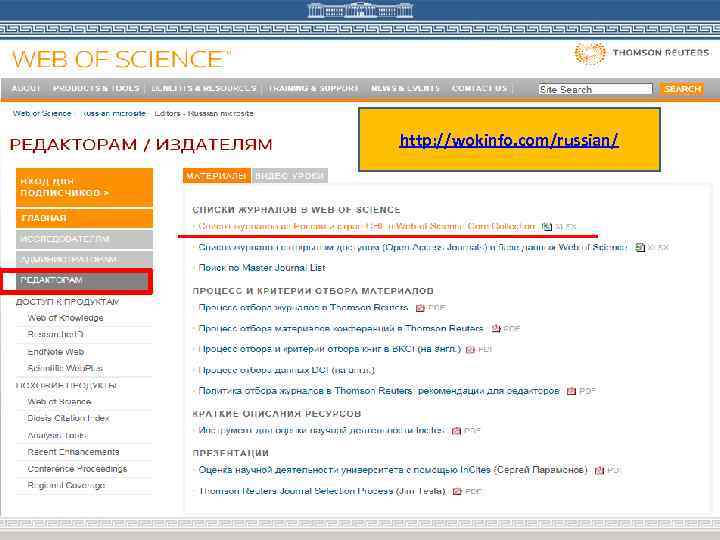Open Процесс отбора журналов в Thomson Reuters
This screenshot has height=540, width=720.
tap(303, 308)
